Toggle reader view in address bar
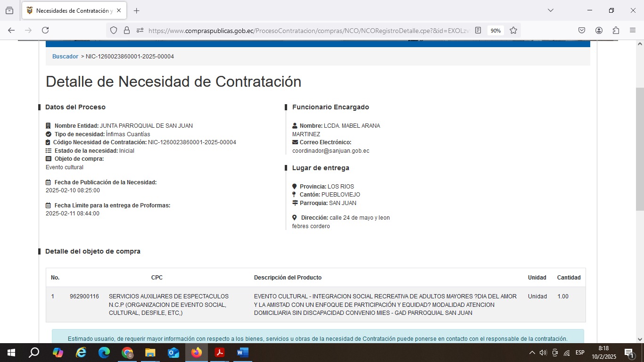This screenshot has width=644, height=362. (x=478, y=30)
